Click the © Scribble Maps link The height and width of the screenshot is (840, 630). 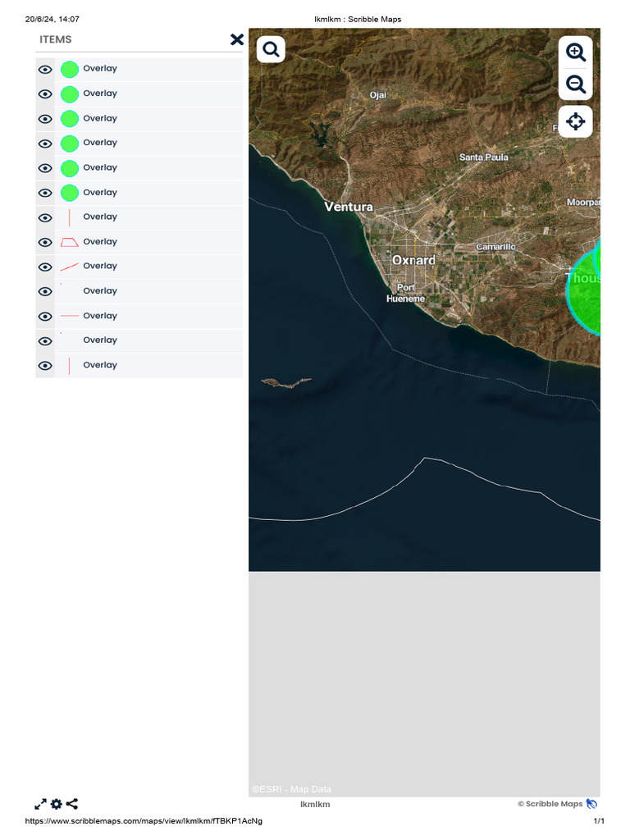pos(550,804)
